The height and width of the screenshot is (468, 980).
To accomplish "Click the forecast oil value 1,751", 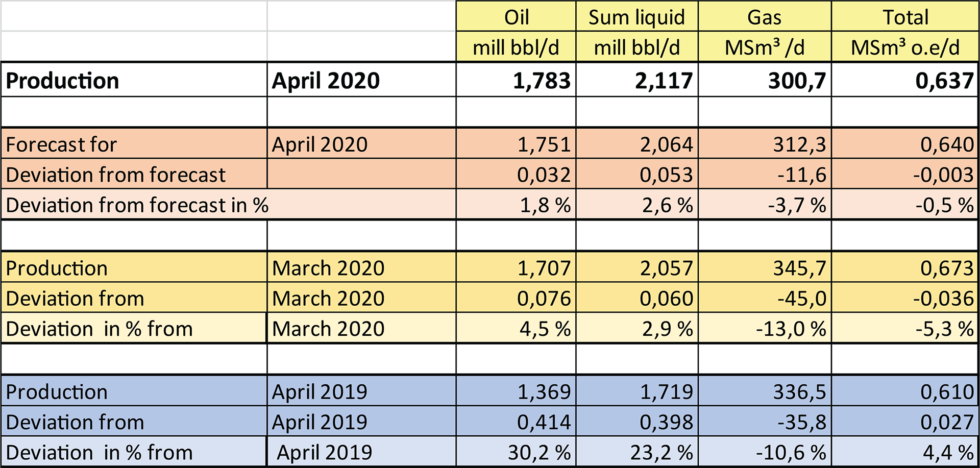I will point(544,144).
